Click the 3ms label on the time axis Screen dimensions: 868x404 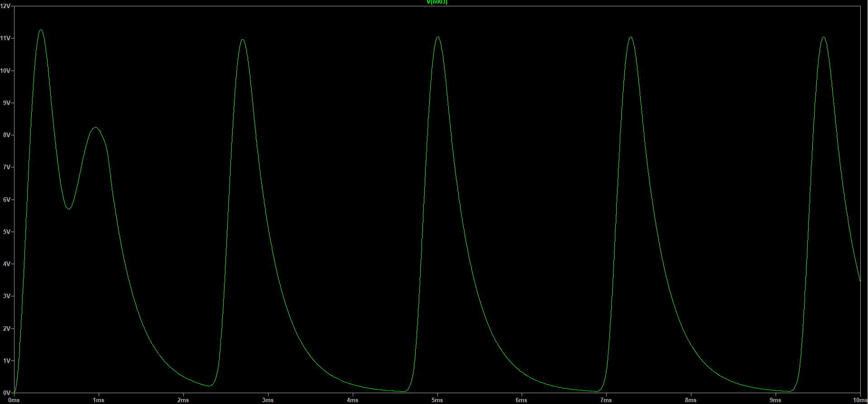268,400
